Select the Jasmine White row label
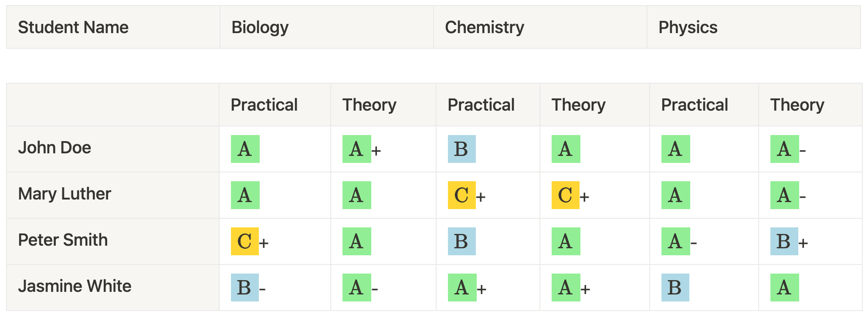The height and width of the screenshot is (318, 868). pyautogui.click(x=75, y=286)
